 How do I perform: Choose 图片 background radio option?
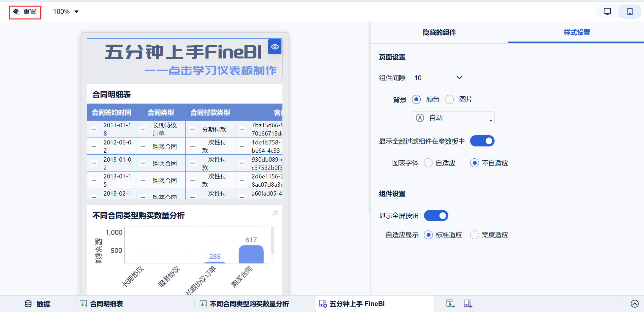449,99
